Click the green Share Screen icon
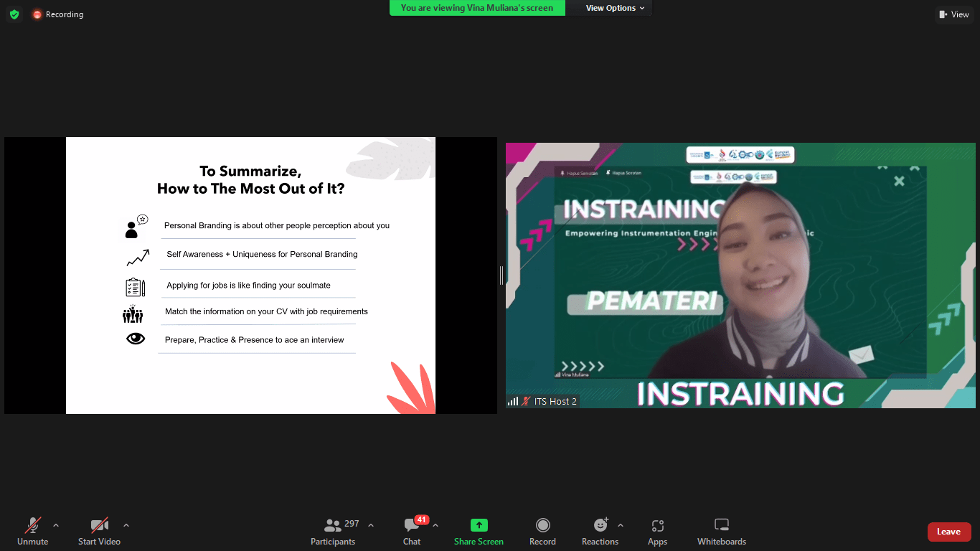 click(479, 525)
